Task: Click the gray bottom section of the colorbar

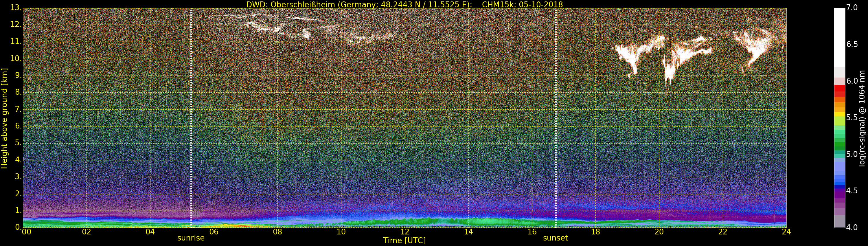Action: [x=839, y=221]
